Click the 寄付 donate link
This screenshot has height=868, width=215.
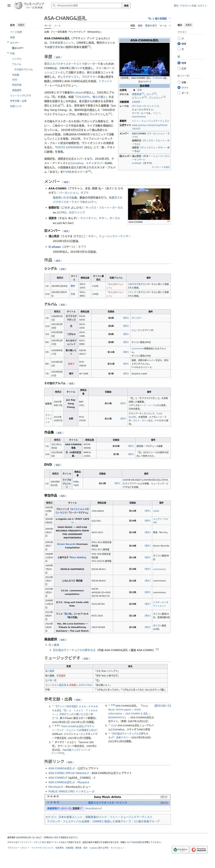176,5
